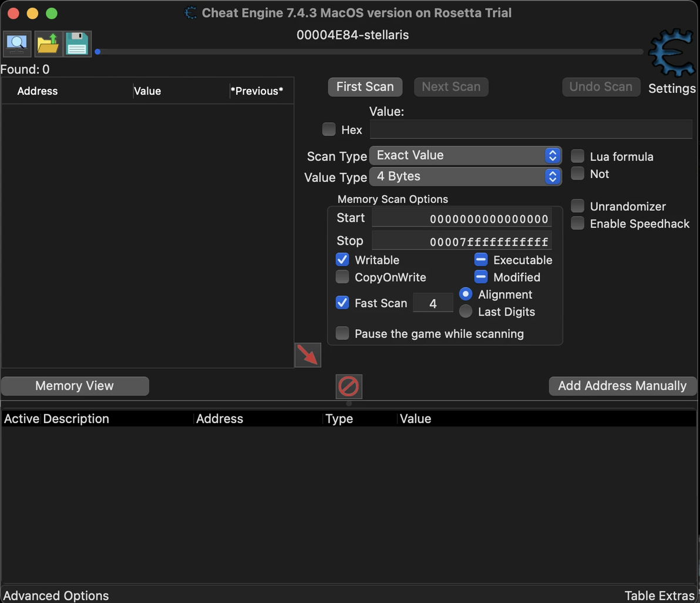Open the process list with the computer-magnifier icon
This screenshot has width=700, height=603.
17,43
